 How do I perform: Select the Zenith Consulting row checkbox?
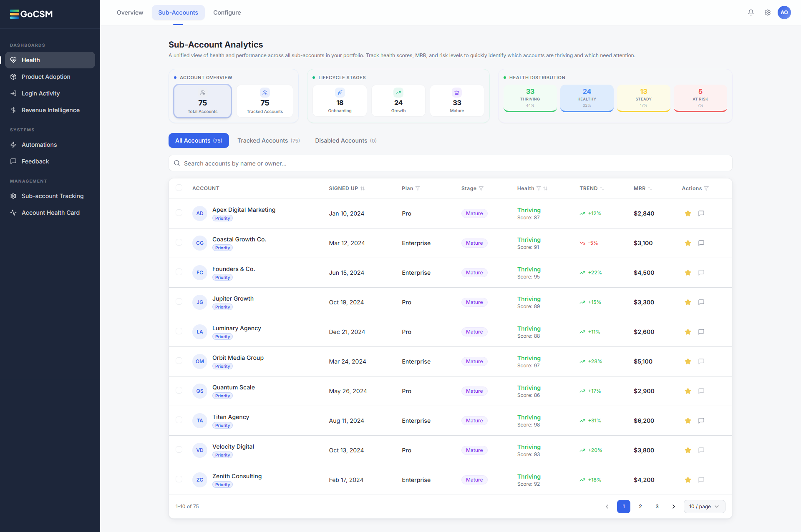(179, 479)
